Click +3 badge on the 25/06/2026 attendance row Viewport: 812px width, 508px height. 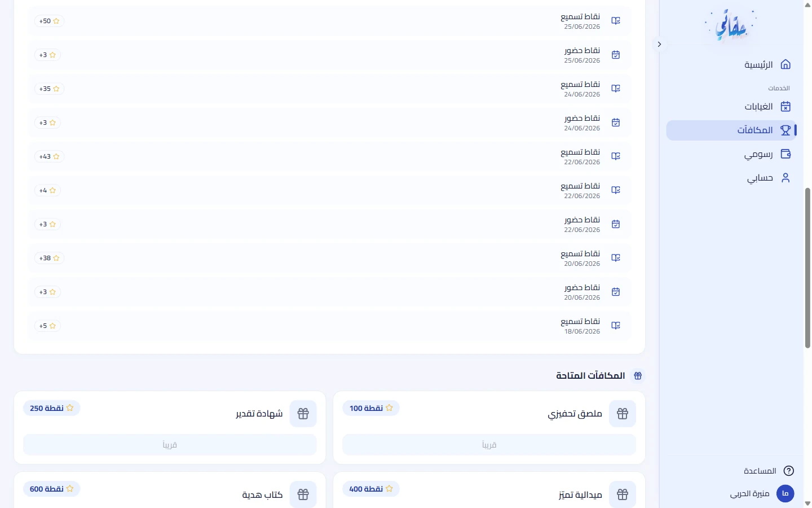pos(47,55)
